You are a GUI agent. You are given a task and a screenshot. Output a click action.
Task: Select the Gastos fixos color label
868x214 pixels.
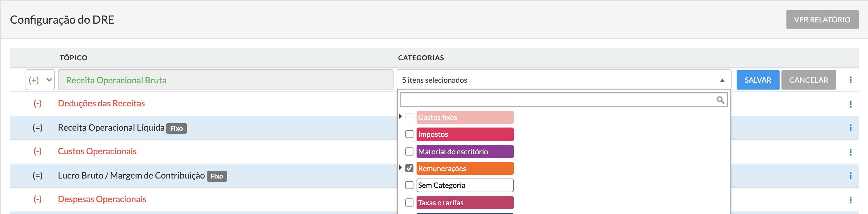click(x=465, y=118)
